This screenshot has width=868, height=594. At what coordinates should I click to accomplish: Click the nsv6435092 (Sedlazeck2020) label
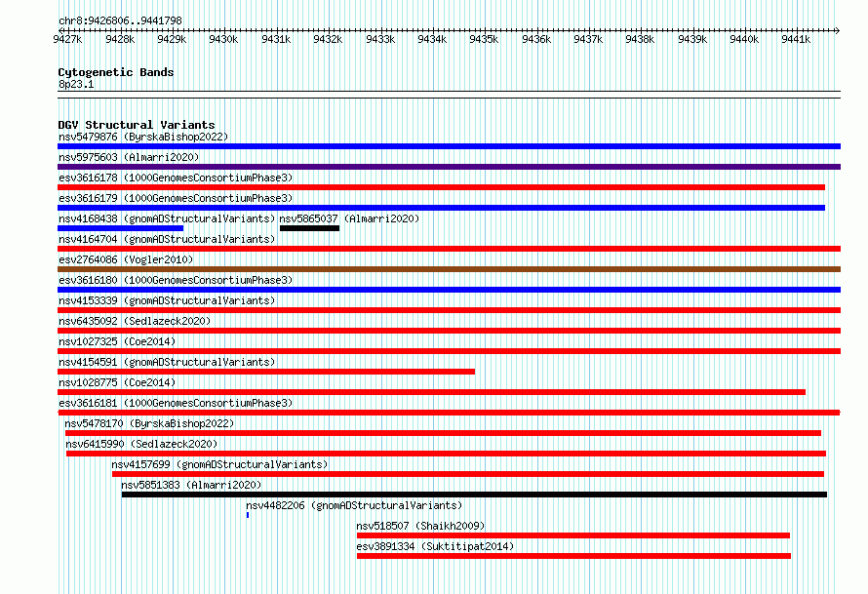coord(135,321)
